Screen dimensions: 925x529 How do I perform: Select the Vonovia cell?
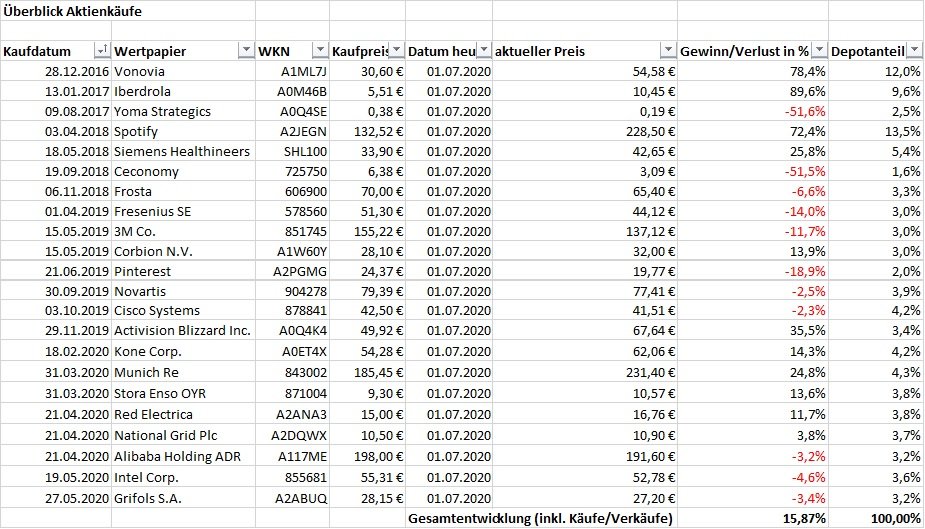[183, 71]
